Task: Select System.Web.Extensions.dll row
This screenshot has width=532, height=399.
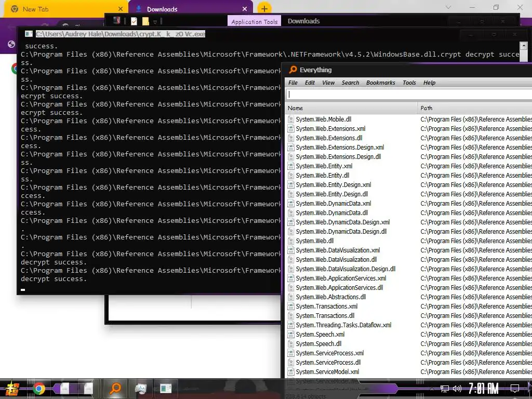Action: click(x=408, y=138)
